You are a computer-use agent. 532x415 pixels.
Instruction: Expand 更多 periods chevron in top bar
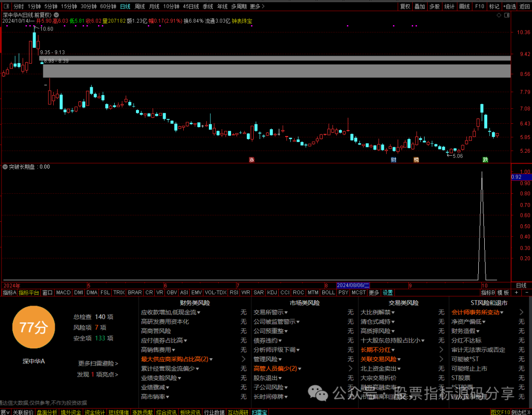click(x=257, y=6)
